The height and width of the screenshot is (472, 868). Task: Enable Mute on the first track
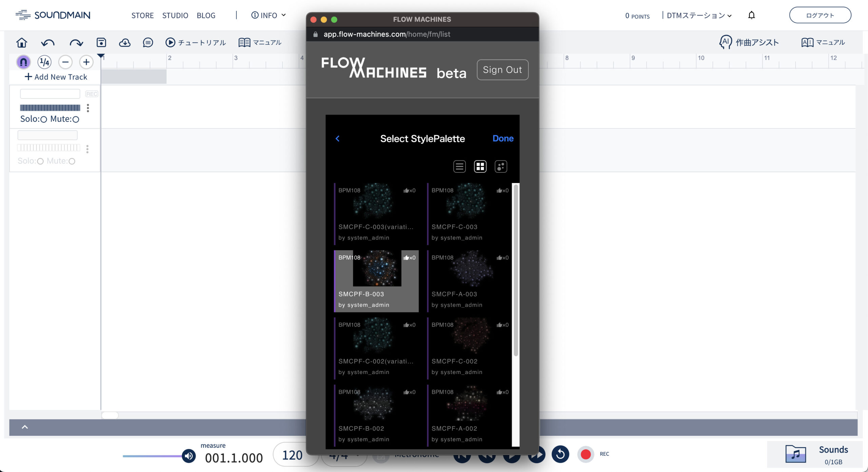tap(76, 119)
